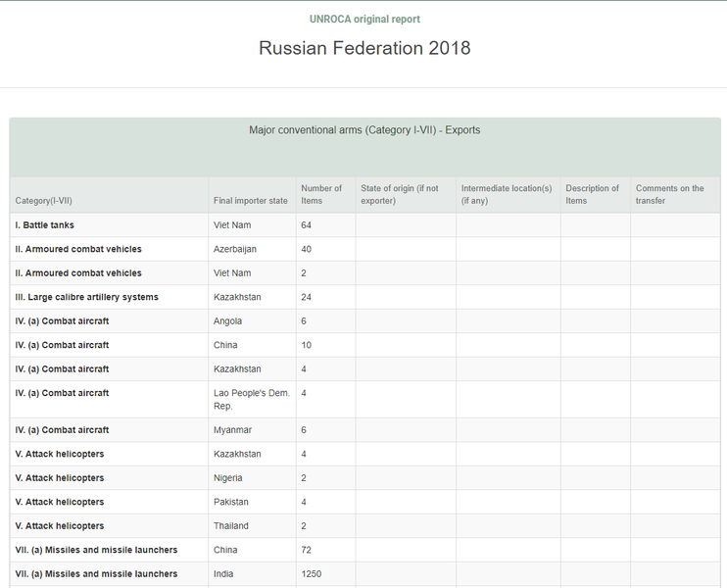Select the Russian Federation 2018 heading
The image size is (727, 588).
point(364,48)
